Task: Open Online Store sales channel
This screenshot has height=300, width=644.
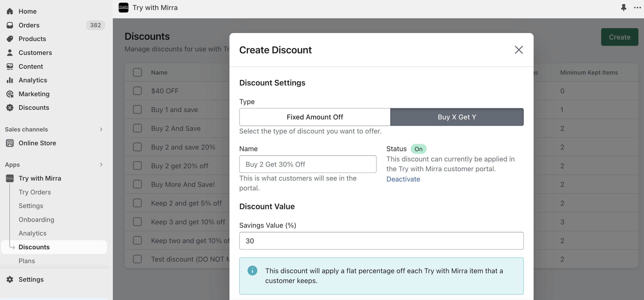Action: pos(37,143)
